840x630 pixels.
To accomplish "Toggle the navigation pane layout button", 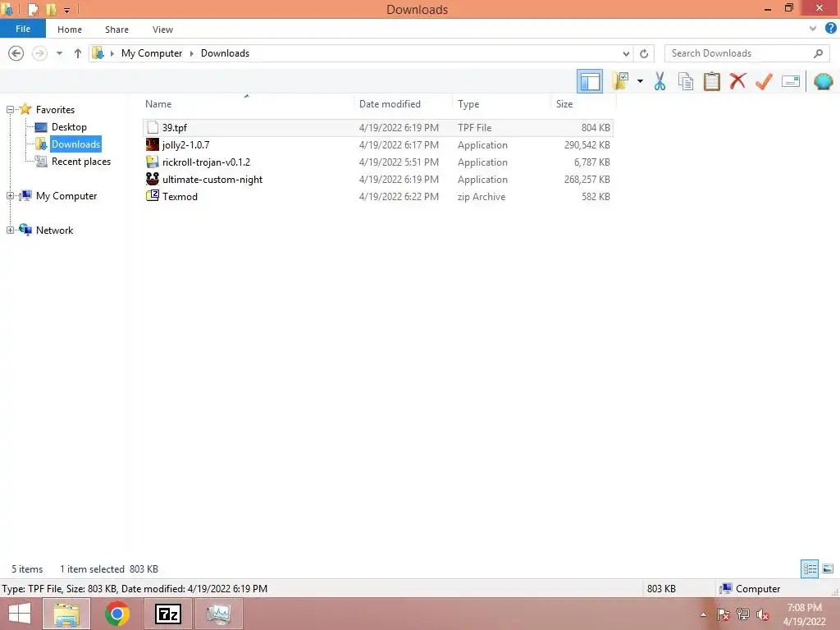I will [589, 81].
